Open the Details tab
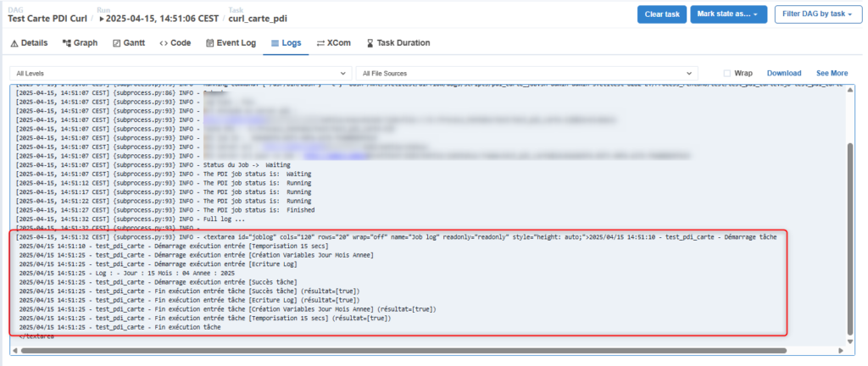868x366 pixels. [30, 43]
